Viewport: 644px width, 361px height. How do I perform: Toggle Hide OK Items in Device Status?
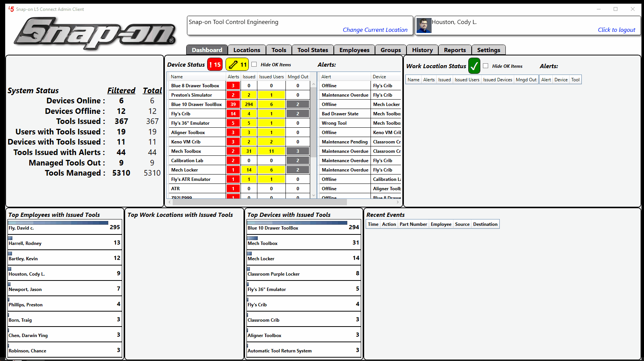click(x=254, y=64)
